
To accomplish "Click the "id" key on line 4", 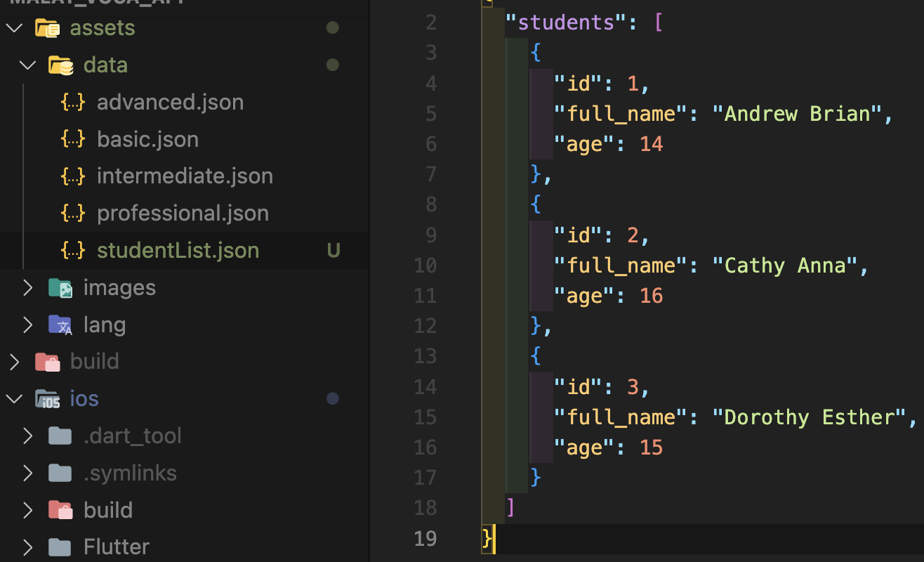I will pos(579,84).
